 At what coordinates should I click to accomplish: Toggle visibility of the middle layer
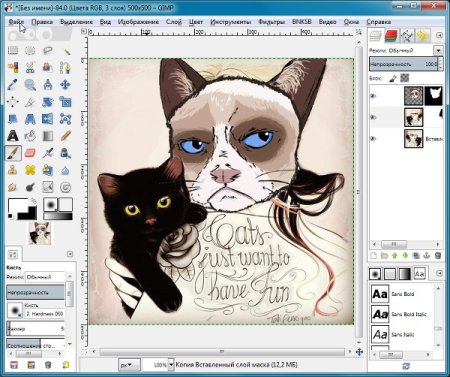pos(373,117)
